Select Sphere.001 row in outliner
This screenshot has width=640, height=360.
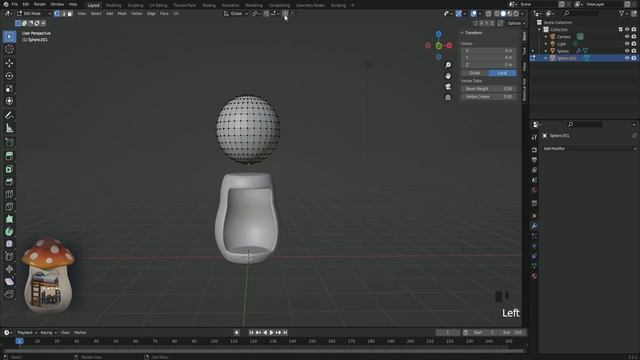click(x=584, y=58)
